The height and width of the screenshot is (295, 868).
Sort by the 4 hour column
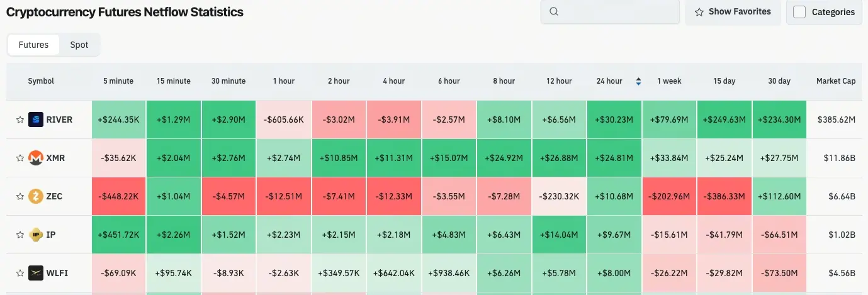(393, 81)
